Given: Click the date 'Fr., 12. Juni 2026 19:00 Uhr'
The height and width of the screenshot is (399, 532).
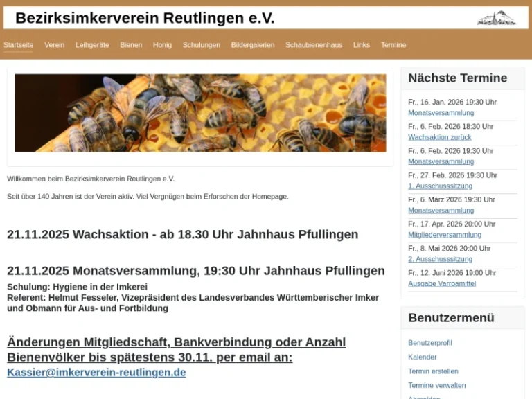Looking at the screenshot, I should click(452, 273).
